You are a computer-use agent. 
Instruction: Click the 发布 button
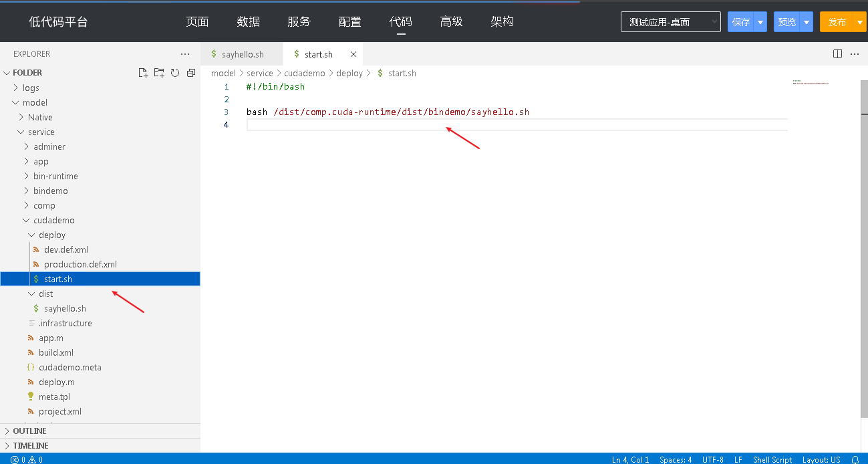tap(837, 22)
